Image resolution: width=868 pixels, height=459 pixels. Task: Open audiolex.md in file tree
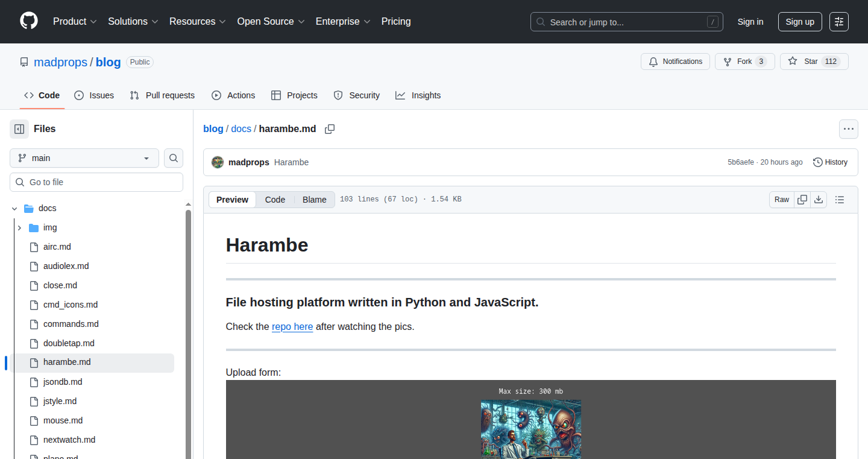pos(66,266)
